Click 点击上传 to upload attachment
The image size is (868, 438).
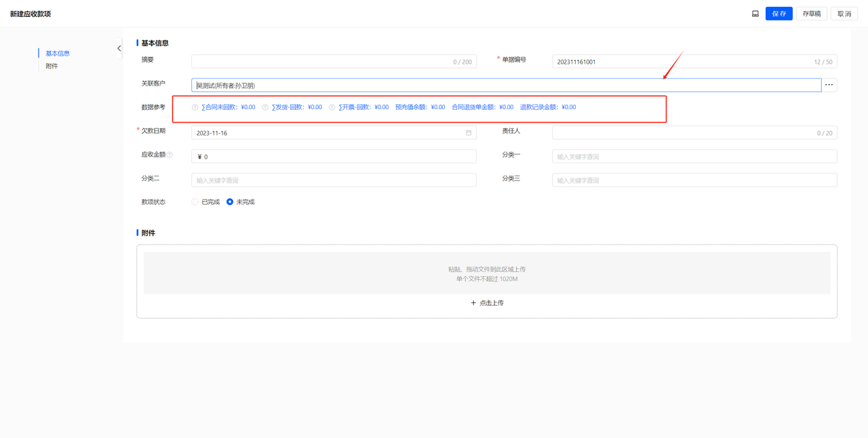487,303
